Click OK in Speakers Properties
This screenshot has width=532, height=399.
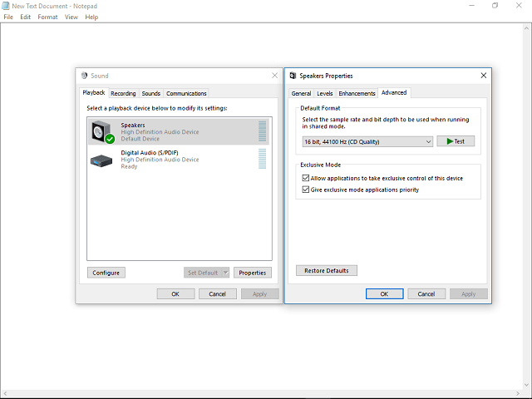(384, 293)
